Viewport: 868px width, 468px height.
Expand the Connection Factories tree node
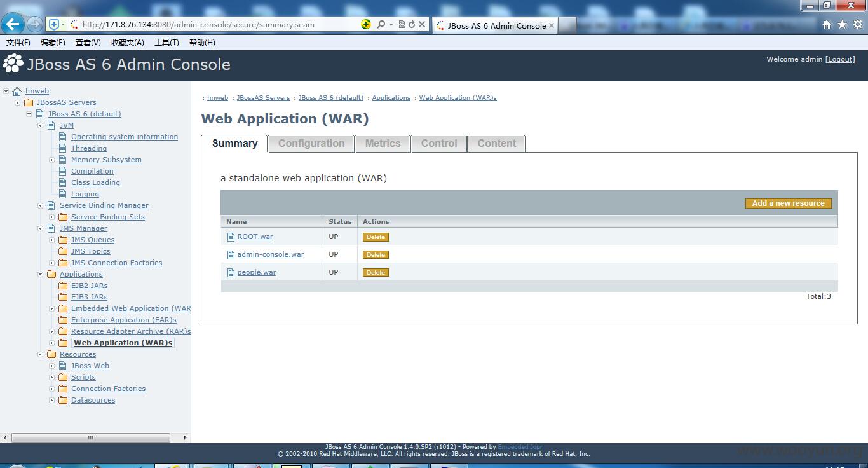click(52, 389)
